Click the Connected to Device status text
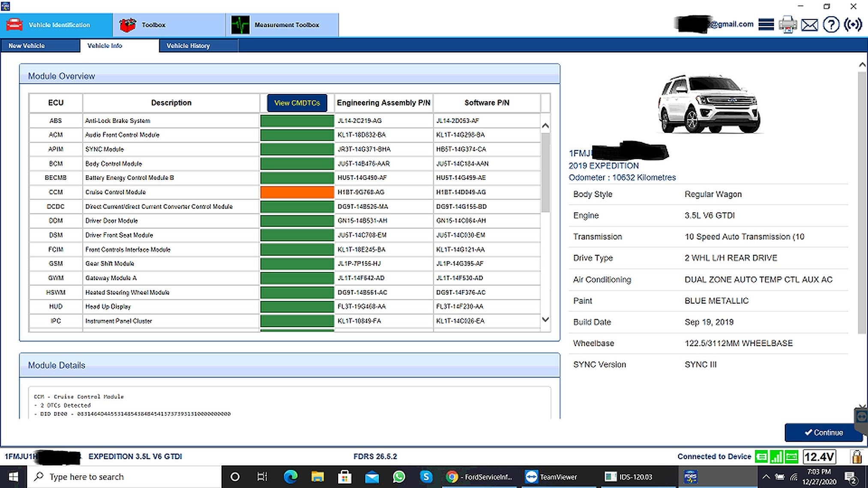The height and width of the screenshot is (488, 868). tap(714, 457)
